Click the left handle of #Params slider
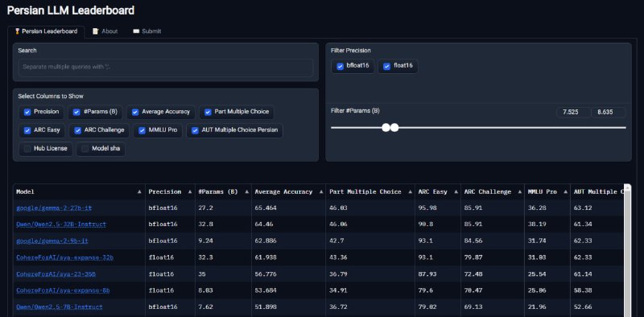 tap(386, 128)
